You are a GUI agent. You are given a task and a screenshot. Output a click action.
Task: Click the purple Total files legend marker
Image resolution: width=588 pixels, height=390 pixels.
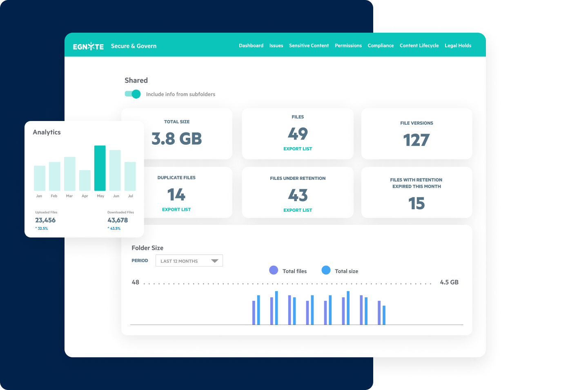[x=273, y=270]
